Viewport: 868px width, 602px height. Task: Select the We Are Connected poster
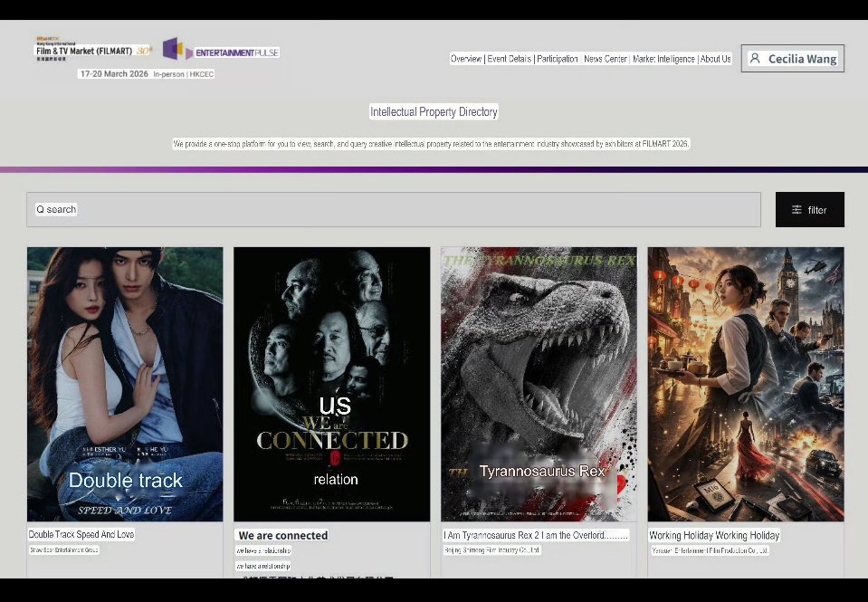click(331, 384)
